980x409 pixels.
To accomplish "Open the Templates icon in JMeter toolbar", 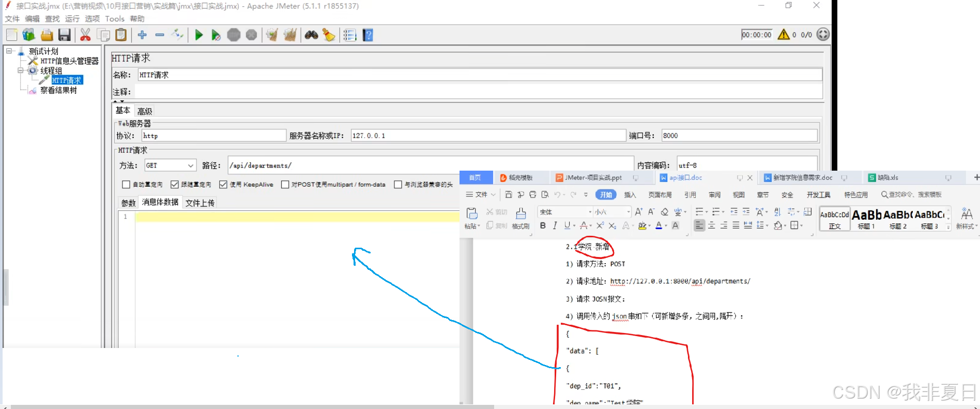I will point(29,35).
